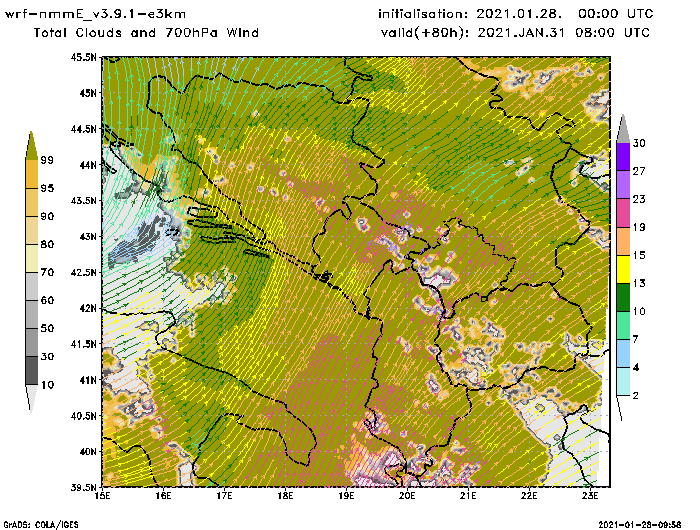
Task: Click the 41N latitude label
Action: pyautogui.click(x=88, y=380)
